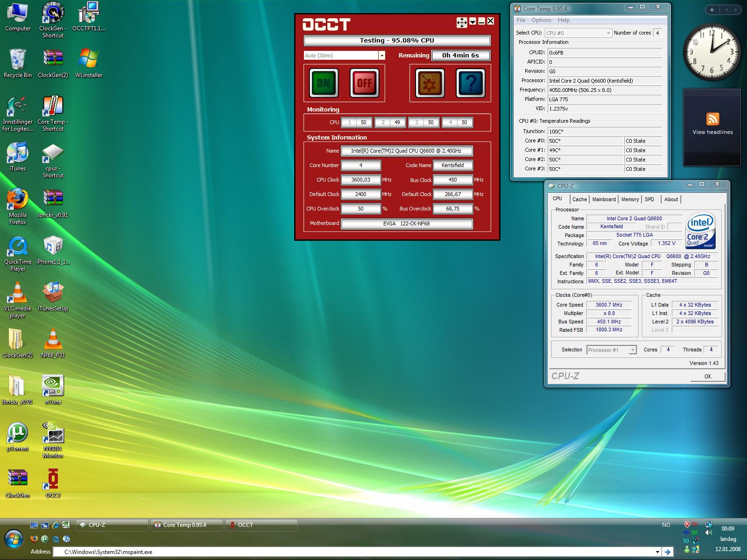The height and width of the screenshot is (560, 747).
Task: Launch QuickTime from quick launch bar
Action: tap(56, 539)
